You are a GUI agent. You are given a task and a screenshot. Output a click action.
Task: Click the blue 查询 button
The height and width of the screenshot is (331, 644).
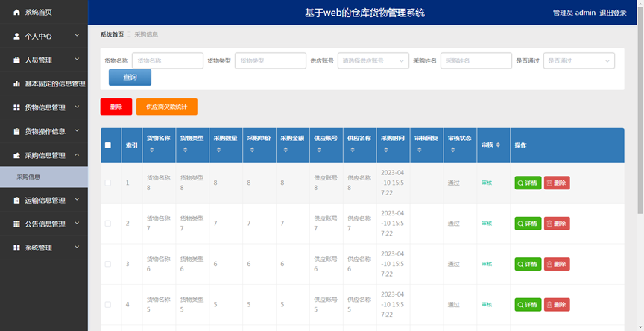pyautogui.click(x=130, y=78)
